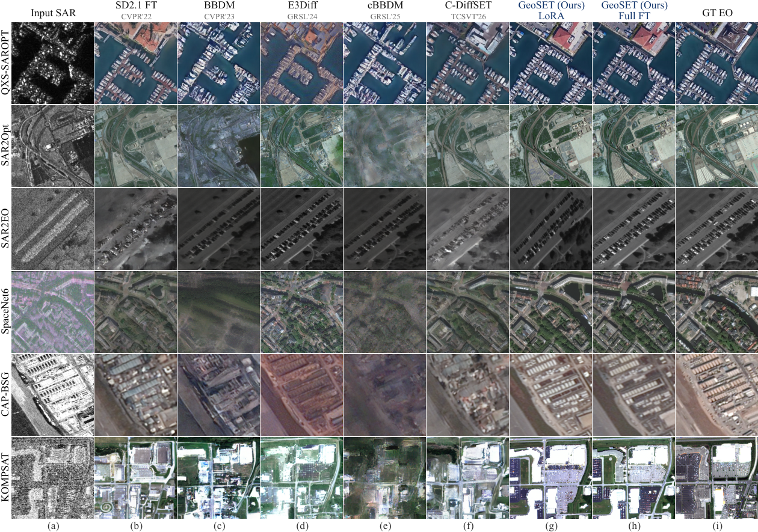Viewport: 758px width, 532px height.
Task: Click the SpaceNet6 Input SAR image
Action: coord(54,312)
